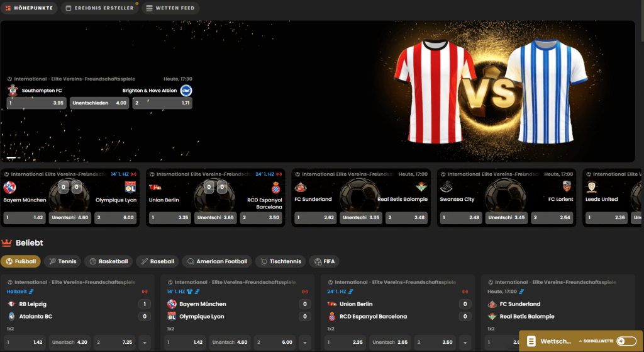Select the FIFA sport filter
This screenshot has width=644, height=352.
pyautogui.click(x=324, y=261)
